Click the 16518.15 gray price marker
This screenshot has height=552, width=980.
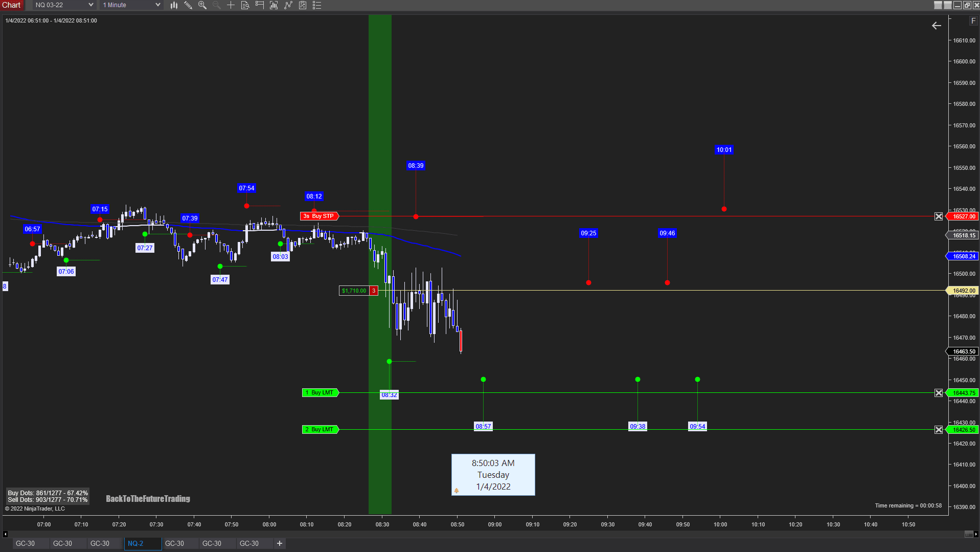(962, 235)
